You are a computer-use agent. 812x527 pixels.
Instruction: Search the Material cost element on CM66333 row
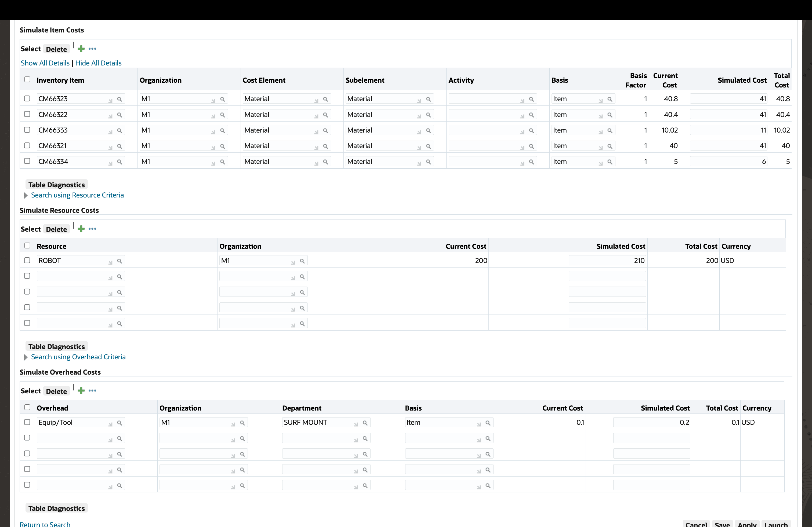click(325, 131)
